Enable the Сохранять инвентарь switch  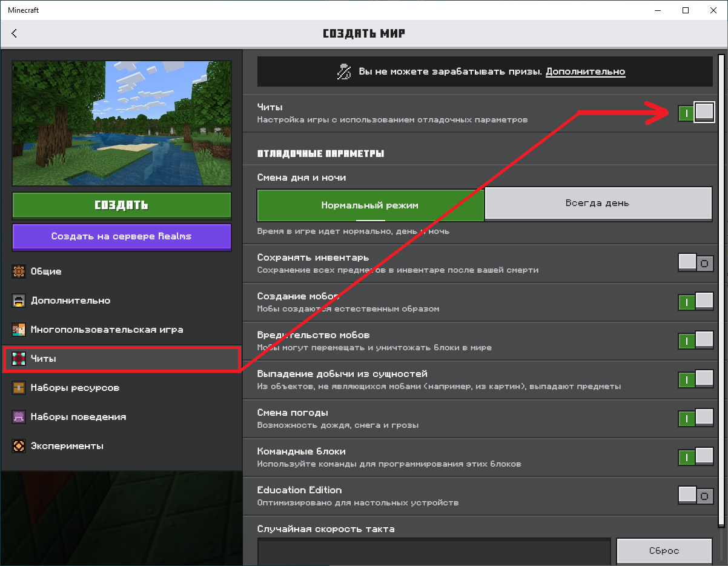(696, 263)
